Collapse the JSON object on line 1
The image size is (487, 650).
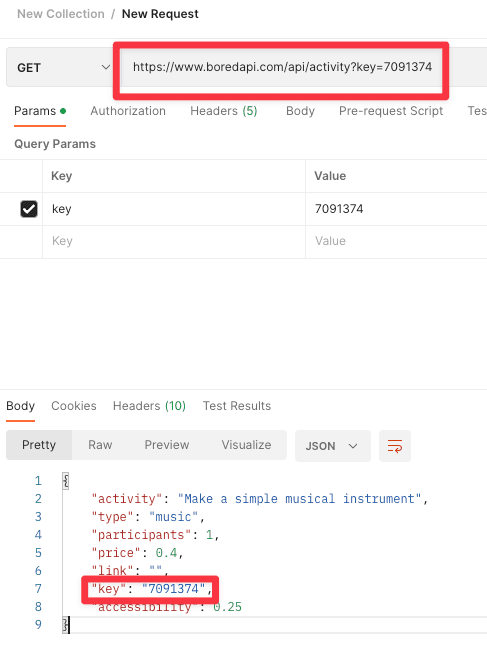coord(65,481)
